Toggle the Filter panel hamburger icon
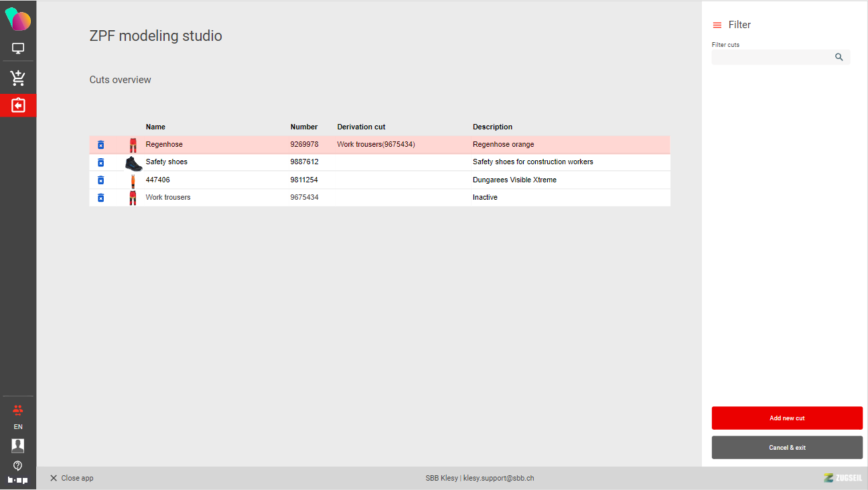Screen dimensions: 868x490 coord(717,25)
